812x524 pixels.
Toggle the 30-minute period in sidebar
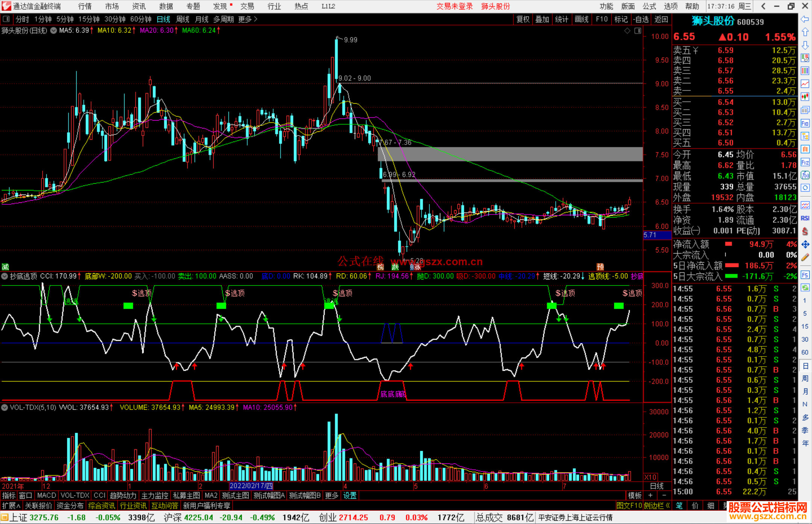805,339
